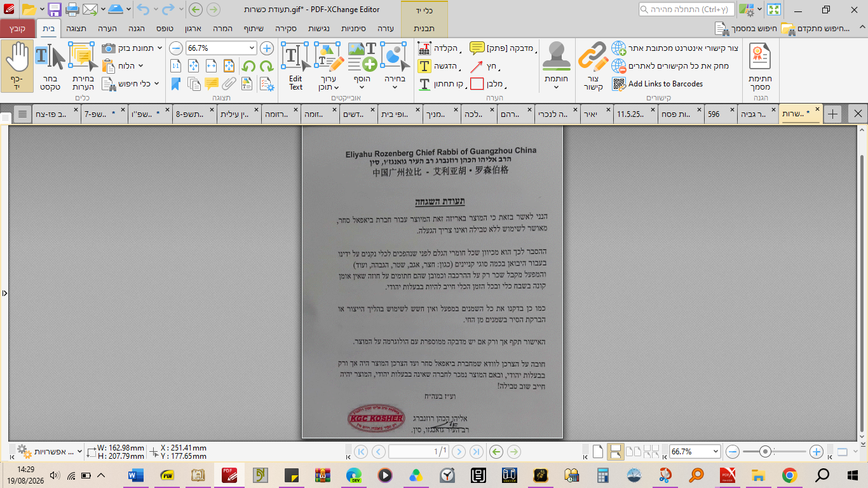Viewport: 868px width, 488px height.
Task: Choose the Select Comments tool (בחירת הערות)
Action: pyautogui.click(x=83, y=66)
